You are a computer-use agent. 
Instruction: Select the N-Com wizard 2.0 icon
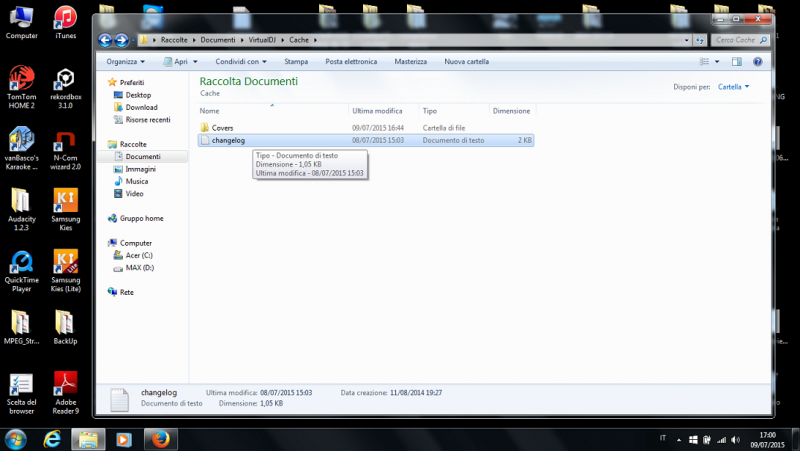pos(65,150)
